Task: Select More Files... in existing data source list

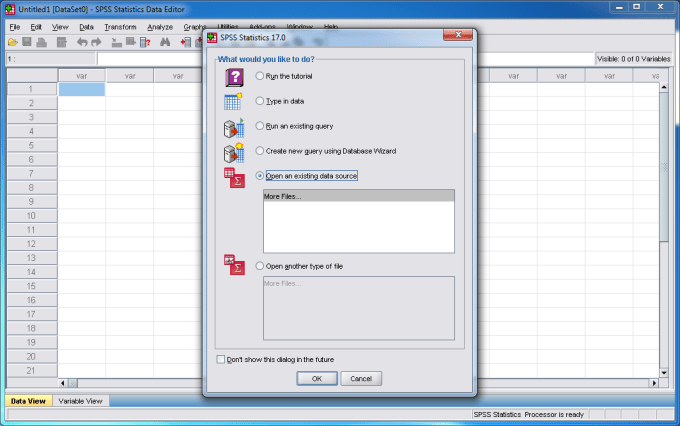Action: [359, 196]
